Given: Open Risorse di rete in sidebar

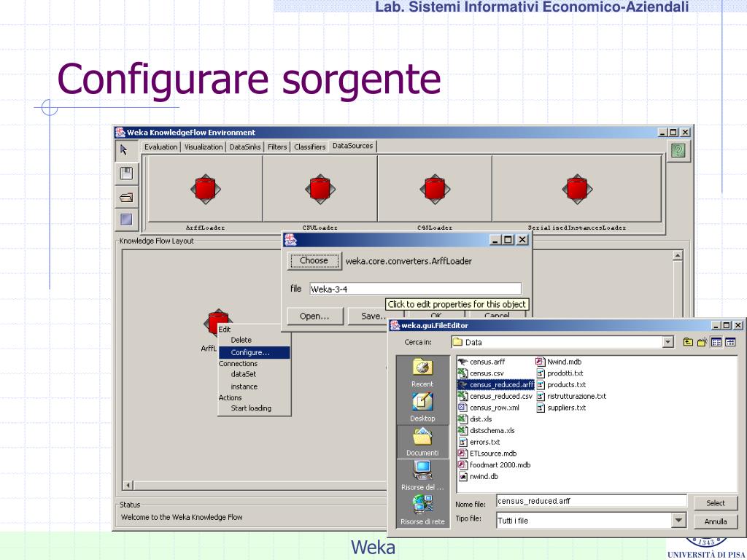Looking at the screenshot, I should (422, 510).
